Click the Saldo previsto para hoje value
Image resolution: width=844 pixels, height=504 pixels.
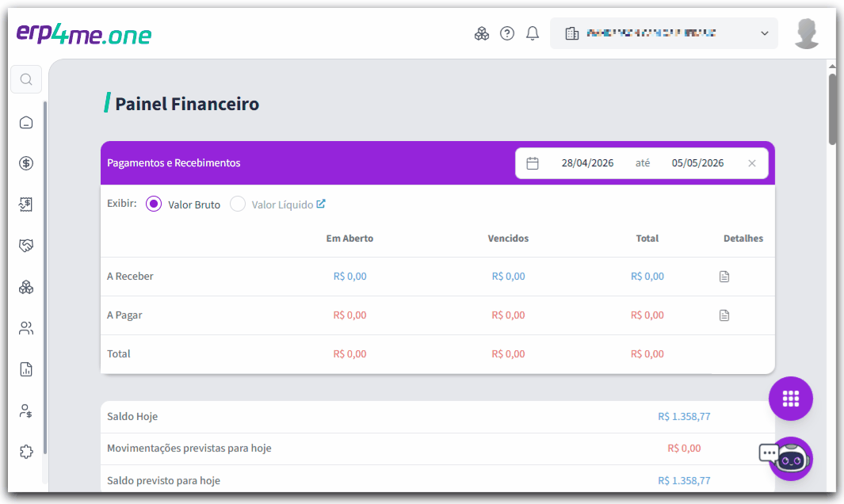[x=684, y=480]
